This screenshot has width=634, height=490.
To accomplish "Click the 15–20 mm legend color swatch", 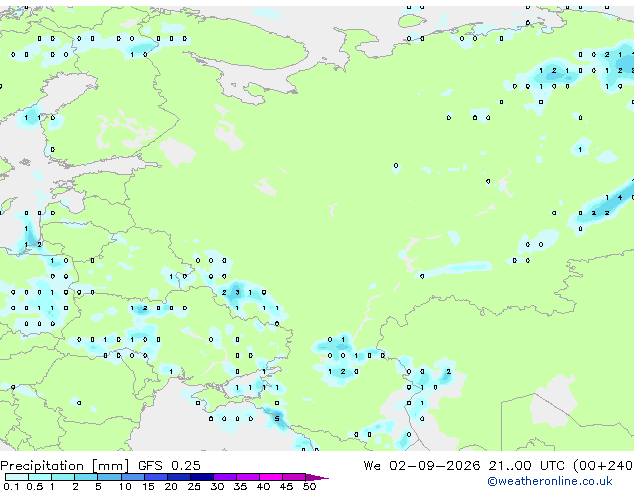I will (156, 477).
